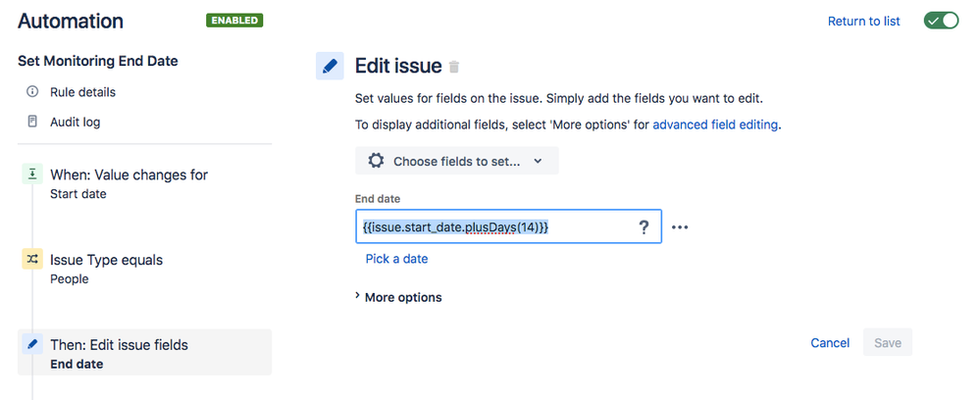Open the three-dot menu next to End date

click(x=680, y=226)
